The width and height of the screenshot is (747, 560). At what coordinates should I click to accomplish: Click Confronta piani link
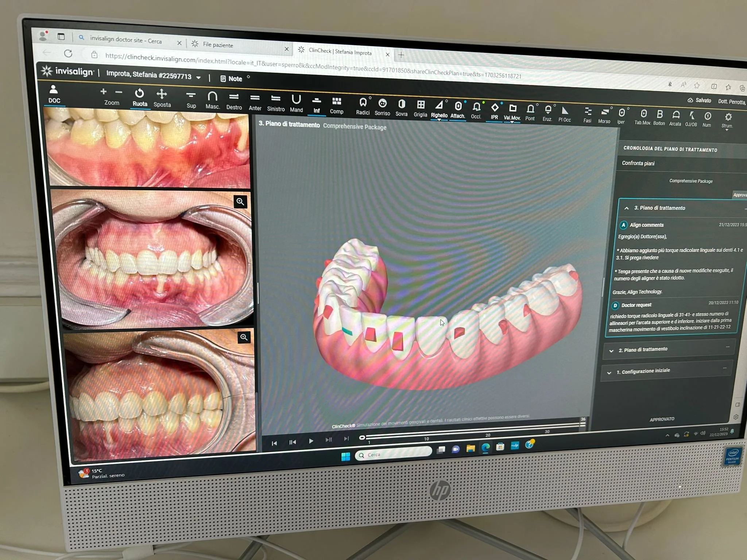tap(638, 163)
